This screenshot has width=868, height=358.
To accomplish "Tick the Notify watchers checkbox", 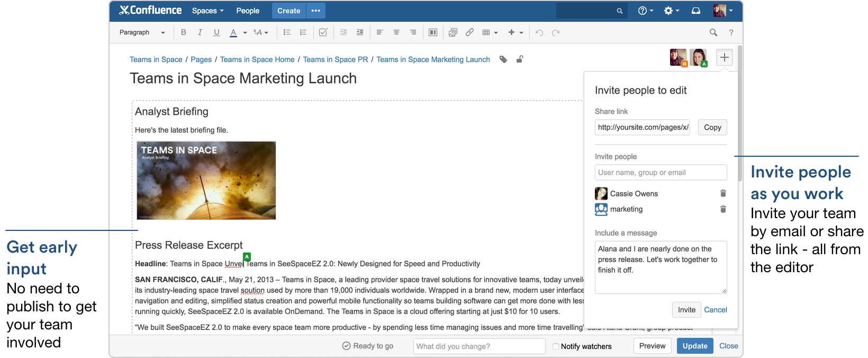I will [556, 346].
